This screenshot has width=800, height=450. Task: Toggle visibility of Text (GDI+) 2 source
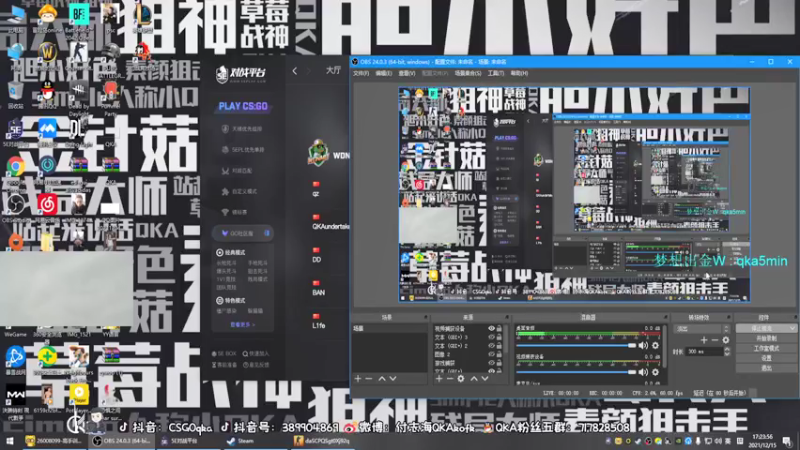coord(491,345)
